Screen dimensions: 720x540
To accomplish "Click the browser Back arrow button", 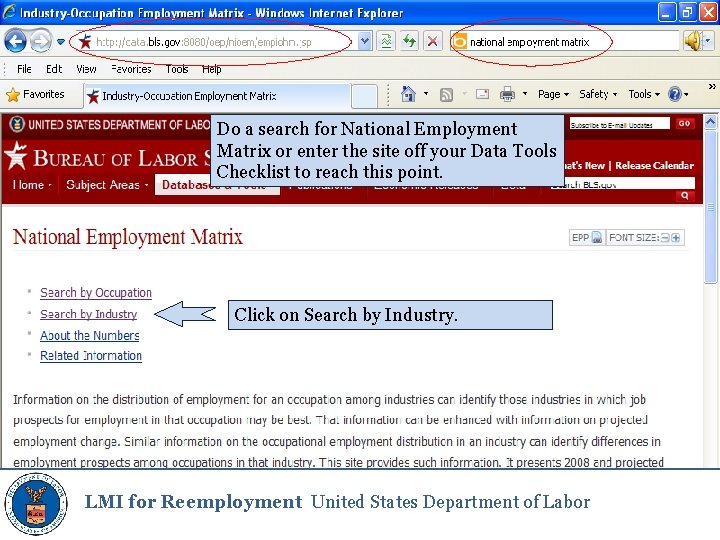I will click(x=15, y=42).
